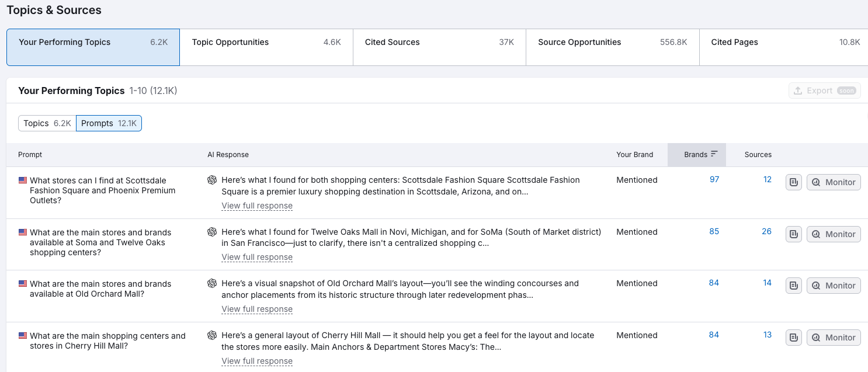The height and width of the screenshot is (372, 868).
Task: Switch to the Source Opportunities tab
Action: (613, 47)
